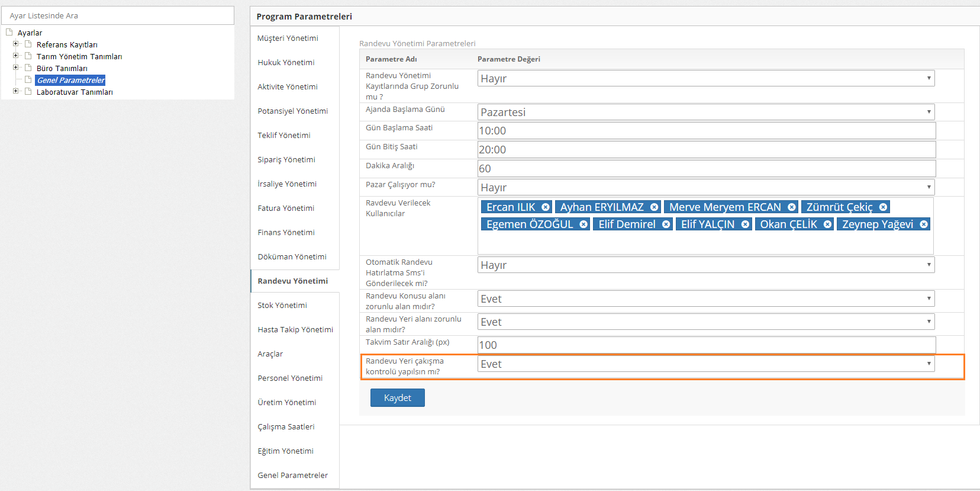Screen dimensions: 980x491
Task: Expand Referans Kayıtları tree node
Action: pyautogui.click(x=16, y=44)
